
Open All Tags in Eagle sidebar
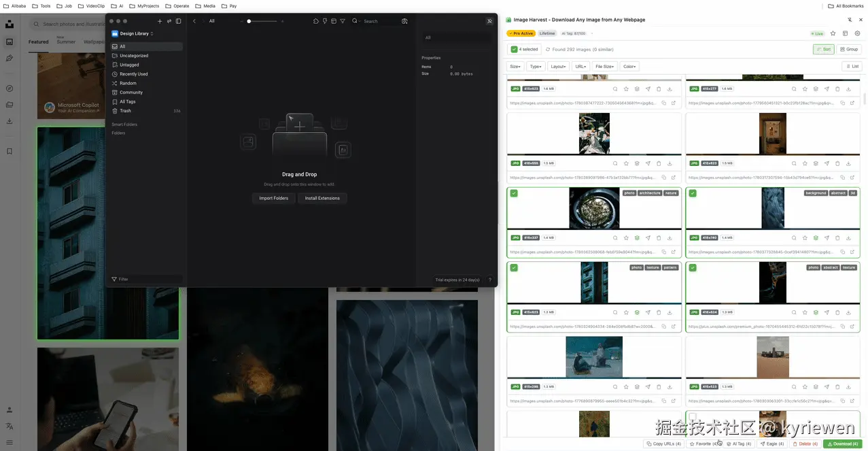tap(146, 101)
